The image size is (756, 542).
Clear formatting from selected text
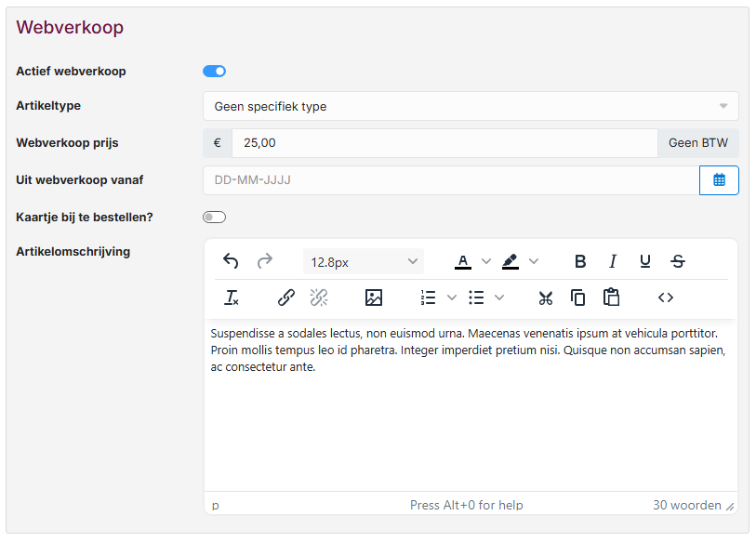(232, 297)
